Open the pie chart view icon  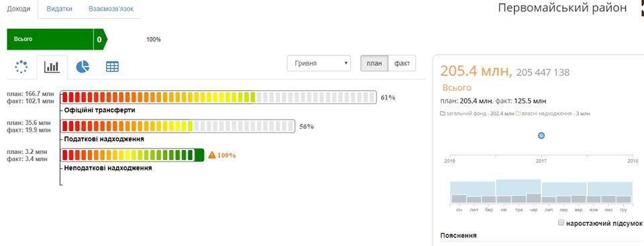click(83, 67)
